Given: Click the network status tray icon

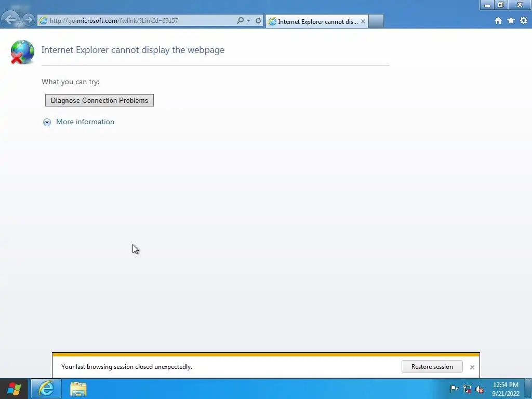Looking at the screenshot, I should click(467, 389).
